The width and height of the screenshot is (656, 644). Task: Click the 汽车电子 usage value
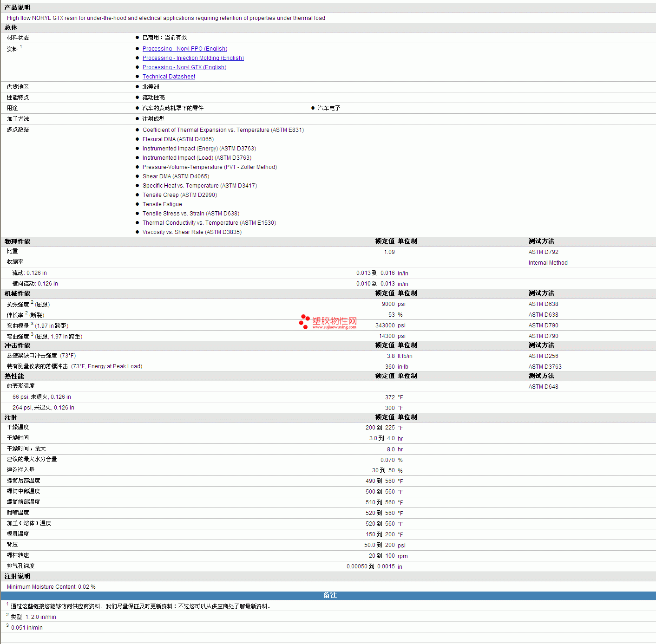[x=329, y=108]
